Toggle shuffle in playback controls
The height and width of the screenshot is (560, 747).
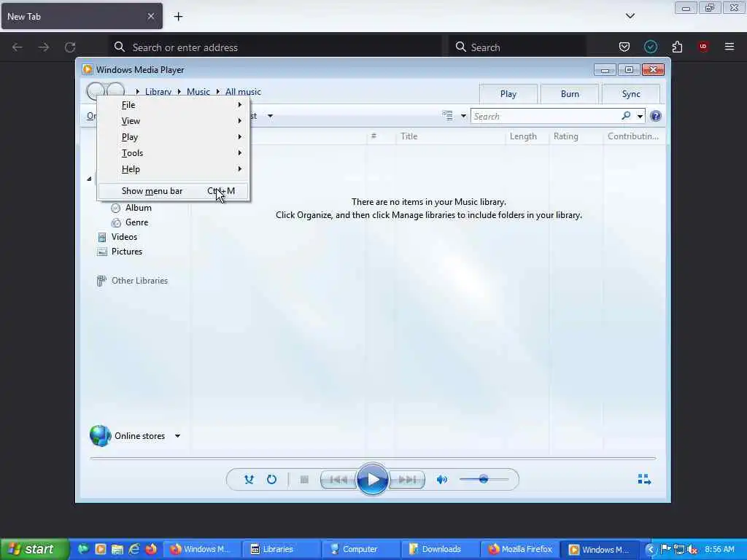pyautogui.click(x=249, y=480)
